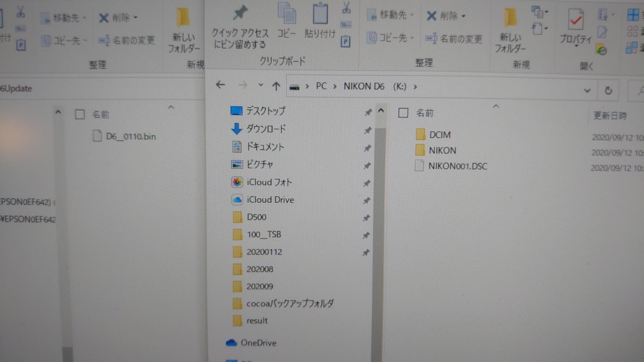Click Rename button in front window
The image size is (644, 362).
[x=454, y=39]
